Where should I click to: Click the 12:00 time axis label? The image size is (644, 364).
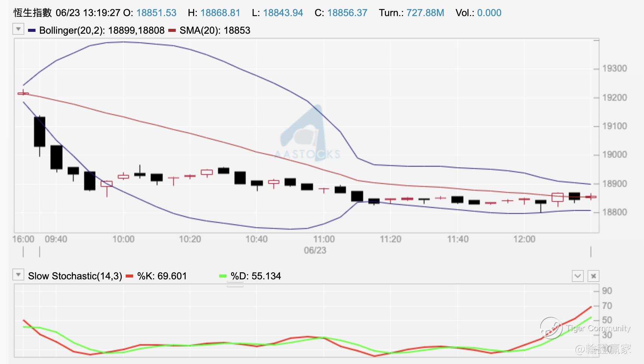coord(524,239)
